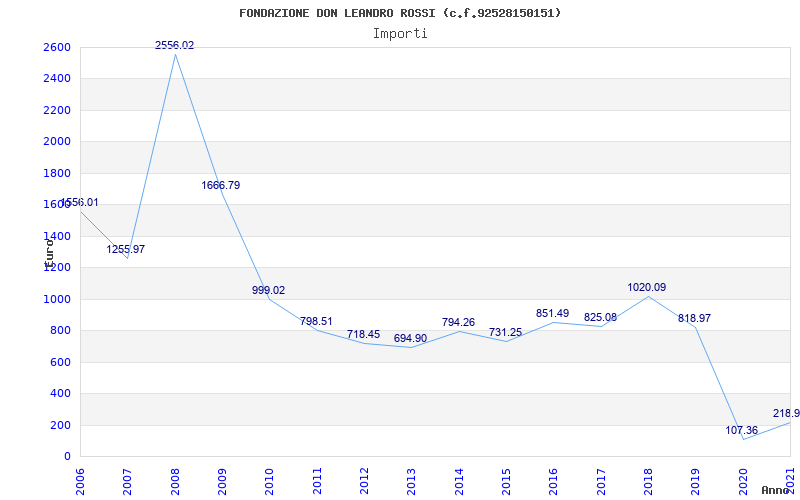The height and width of the screenshot is (500, 800).
Task: Click x-axis year label 2013
Action: point(412,481)
